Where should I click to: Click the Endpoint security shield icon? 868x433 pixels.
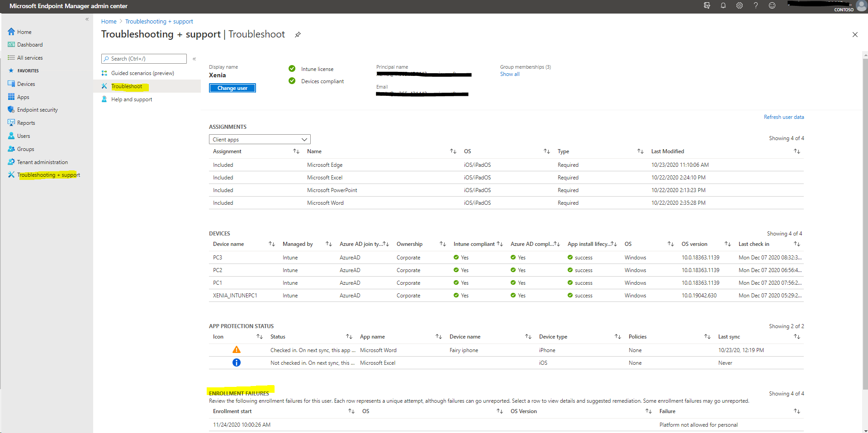(x=11, y=109)
